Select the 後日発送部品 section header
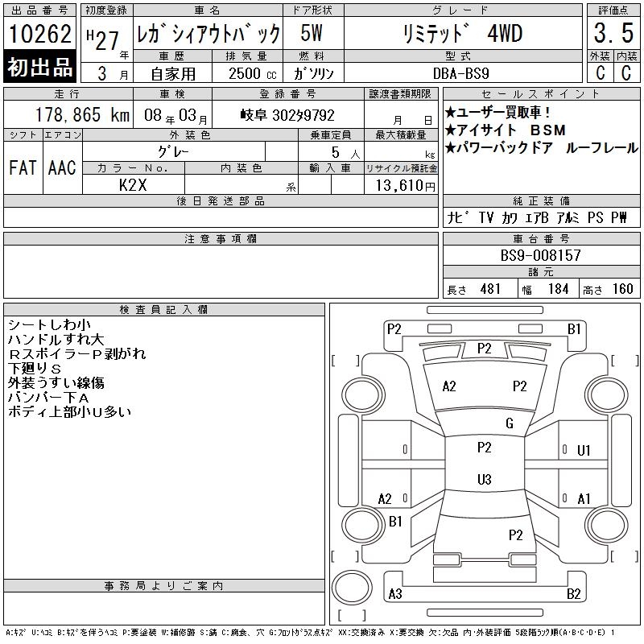 (221, 201)
